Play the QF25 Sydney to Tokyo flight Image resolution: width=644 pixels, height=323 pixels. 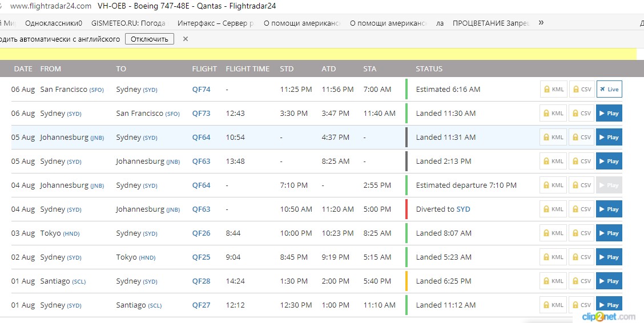click(x=609, y=257)
